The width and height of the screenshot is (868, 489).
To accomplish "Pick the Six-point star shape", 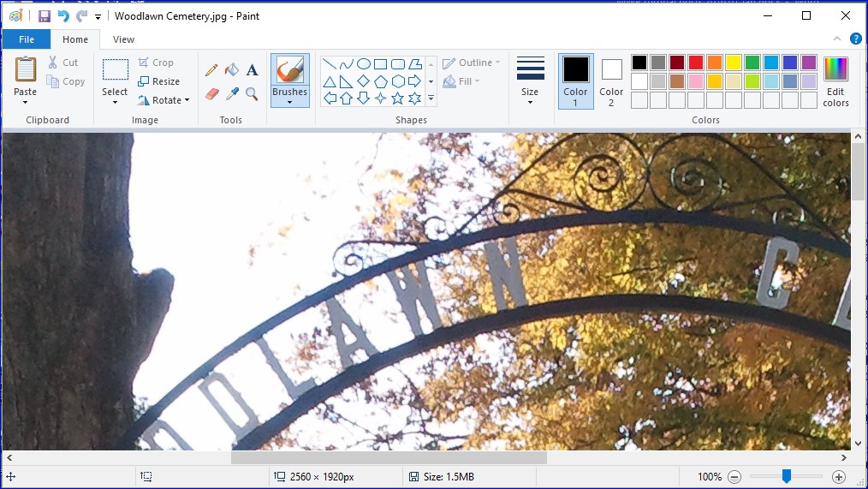I will [x=414, y=98].
